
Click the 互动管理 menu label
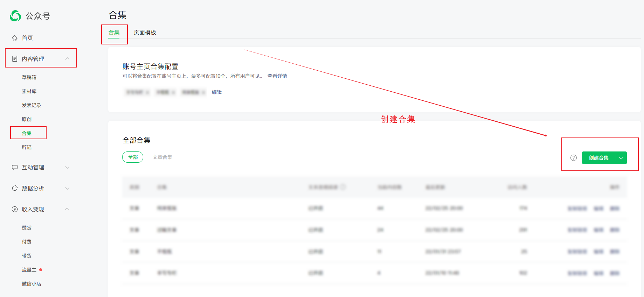coord(33,167)
